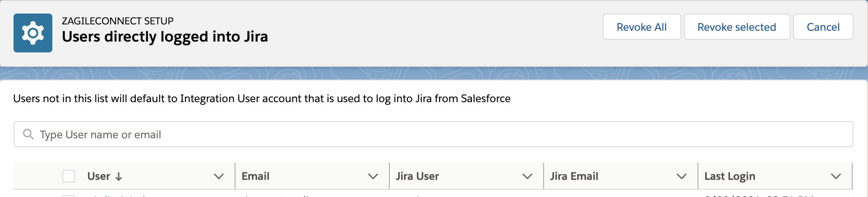The width and height of the screenshot is (868, 197).
Task: Click the sort arrow beside the User header
Action: pyautogui.click(x=119, y=177)
